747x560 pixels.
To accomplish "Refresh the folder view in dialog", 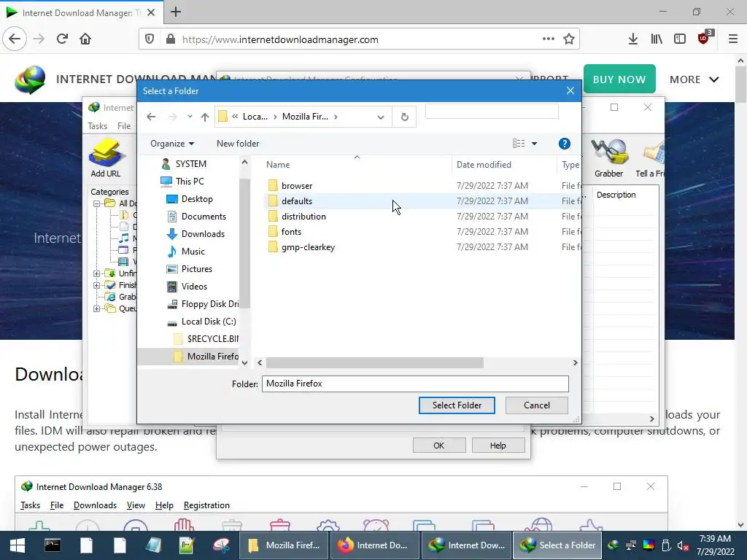I will tap(404, 117).
